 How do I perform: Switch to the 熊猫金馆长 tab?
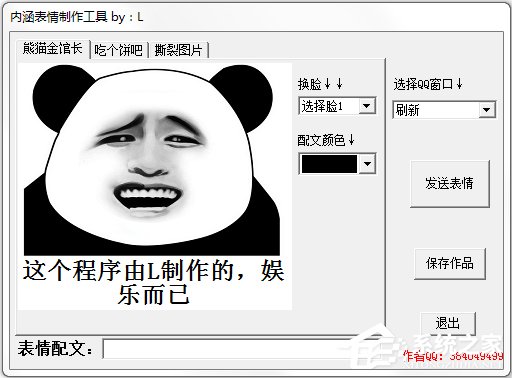[x=53, y=49]
